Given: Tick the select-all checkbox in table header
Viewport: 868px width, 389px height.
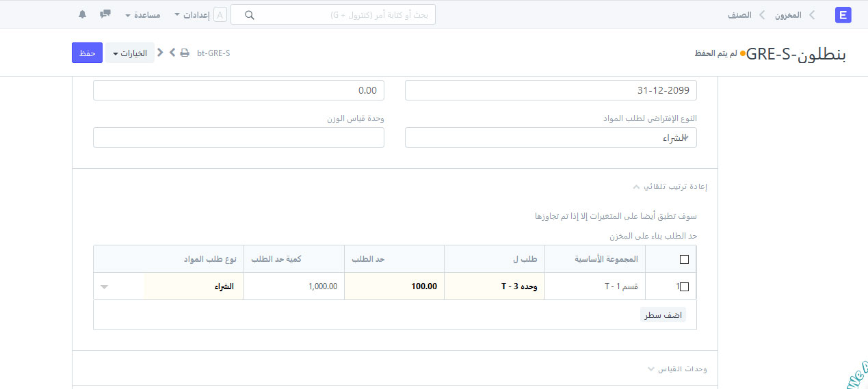Looking at the screenshot, I should pyautogui.click(x=684, y=260).
